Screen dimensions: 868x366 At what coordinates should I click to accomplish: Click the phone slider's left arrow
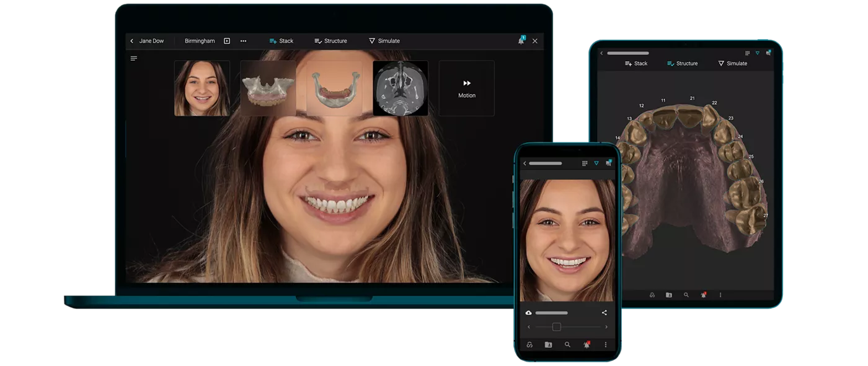[x=529, y=327]
